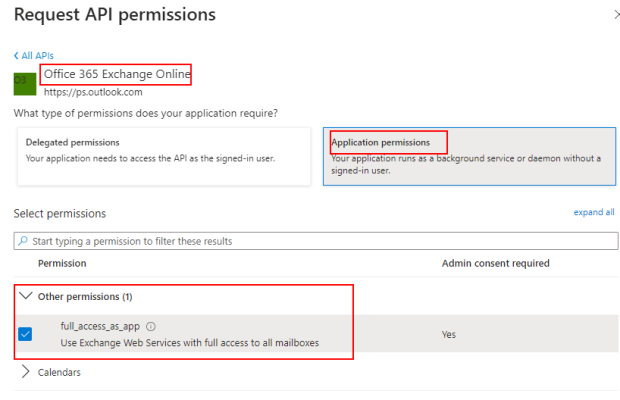620x400 pixels.
Task: Click the Exchange Web Services permission description
Action: pyautogui.click(x=191, y=345)
